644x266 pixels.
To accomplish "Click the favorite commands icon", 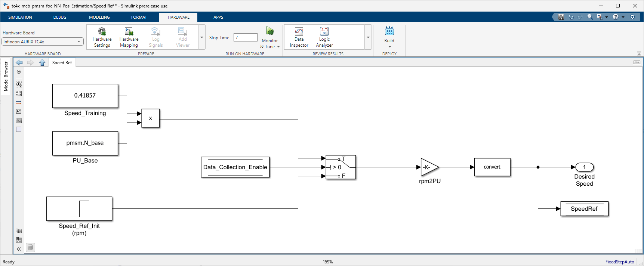I will click(600, 17).
